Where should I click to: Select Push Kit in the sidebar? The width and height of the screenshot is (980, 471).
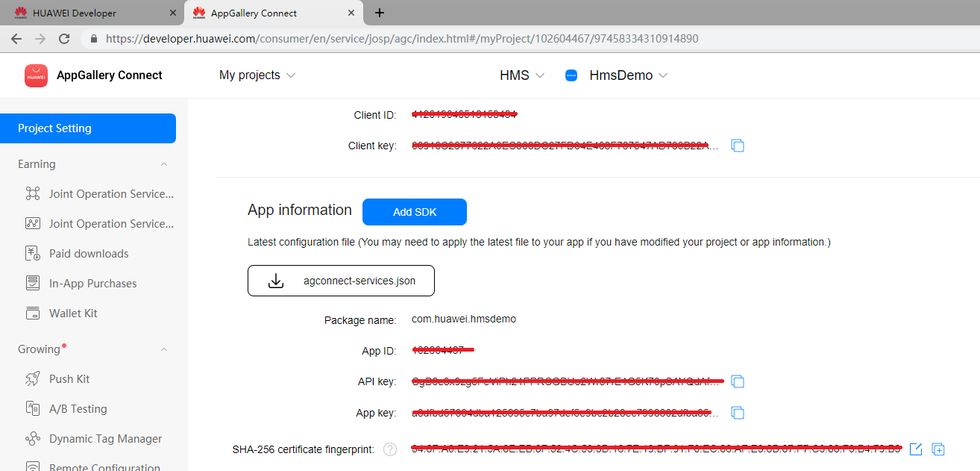[x=67, y=378]
